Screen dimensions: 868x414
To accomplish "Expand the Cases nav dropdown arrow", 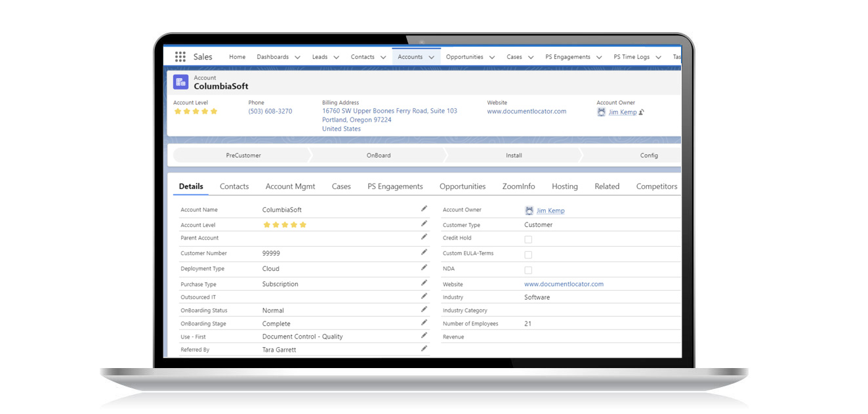I will point(531,57).
